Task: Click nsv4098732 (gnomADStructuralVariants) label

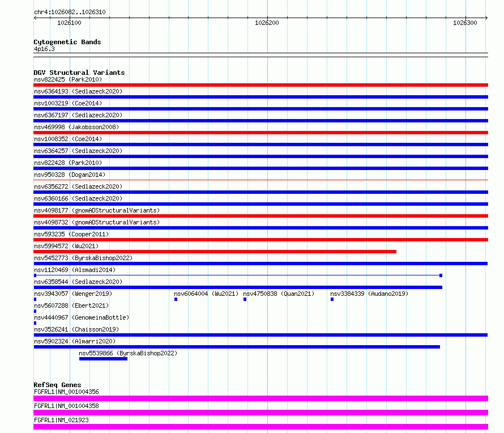Action: (97, 222)
